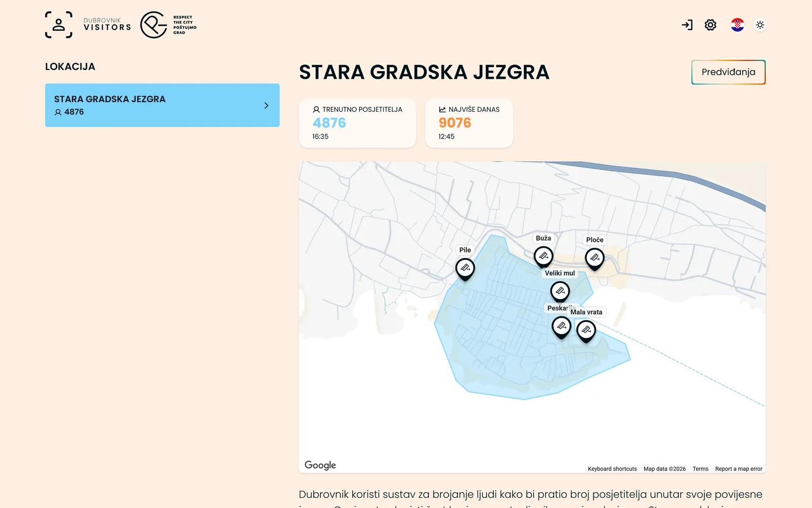
Task: Click the Map data ©2026 text
Action: (x=664, y=469)
